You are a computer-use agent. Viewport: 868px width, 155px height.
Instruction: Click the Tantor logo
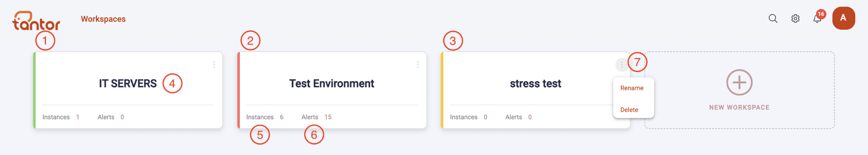tap(36, 21)
